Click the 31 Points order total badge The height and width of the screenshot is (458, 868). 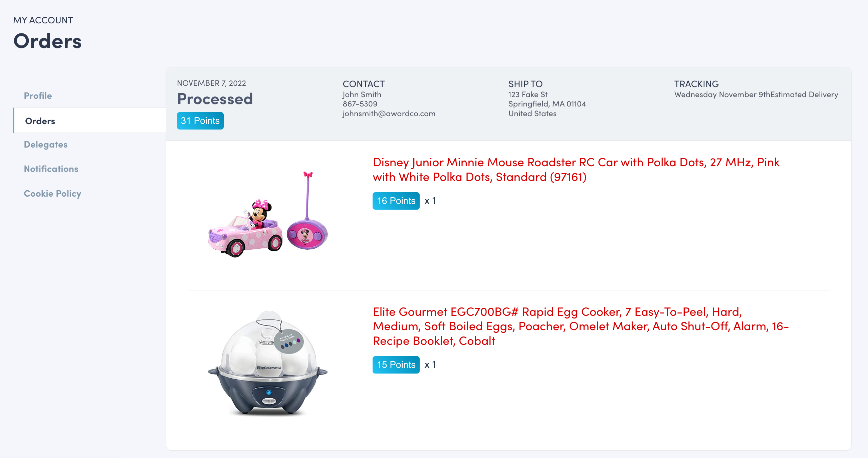point(200,121)
